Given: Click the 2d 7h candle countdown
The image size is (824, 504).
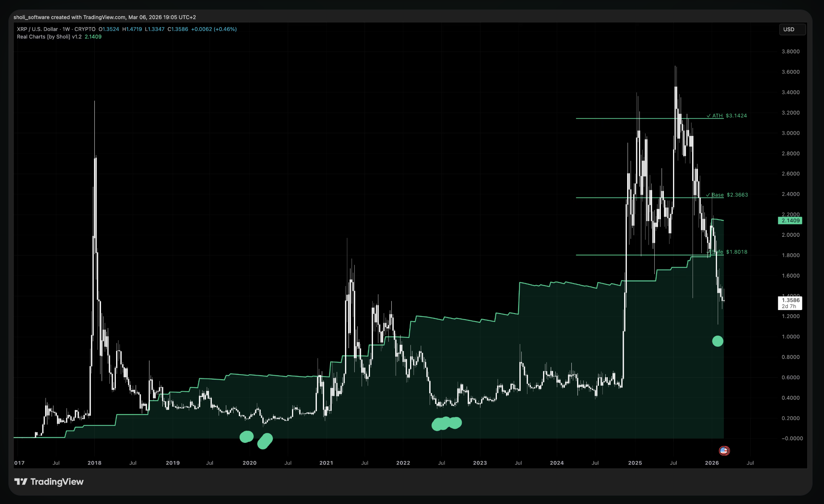Looking at the screenshot, I should [789, 306].
